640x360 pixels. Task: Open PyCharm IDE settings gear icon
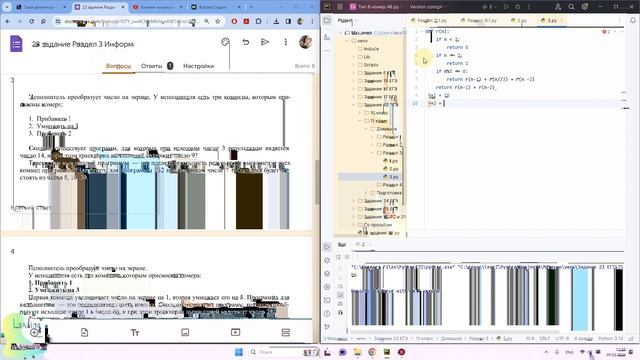pos(585,7)
